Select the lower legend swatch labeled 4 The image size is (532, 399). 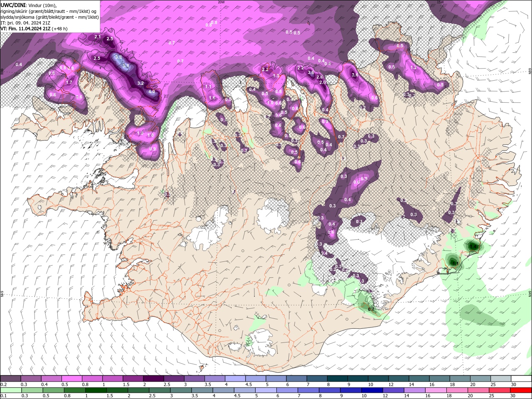[223, 390]
